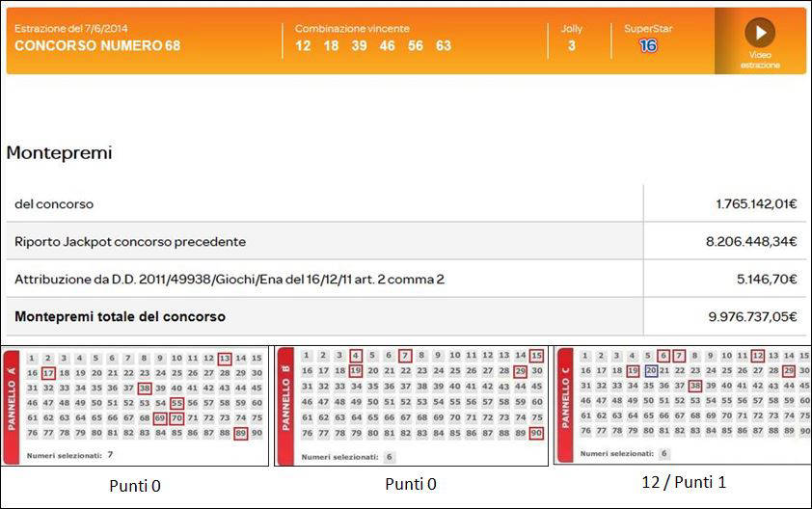Click the Concorso Numero 68 title
The width and height of the screenshot is (812, 509).
pyautogui.click(x=96, y=45)
